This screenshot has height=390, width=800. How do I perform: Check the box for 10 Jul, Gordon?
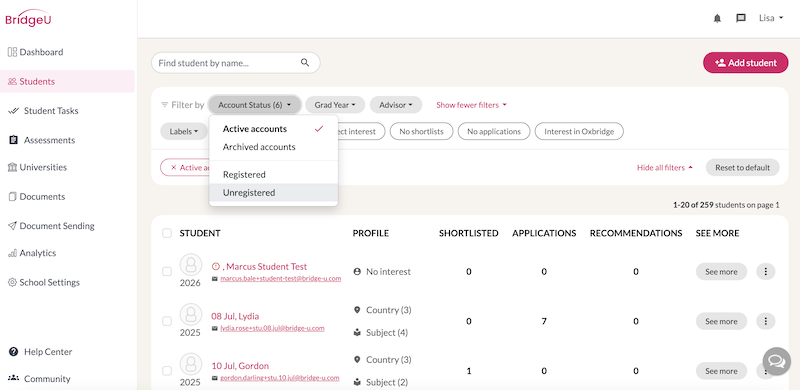tap(167, 371)
